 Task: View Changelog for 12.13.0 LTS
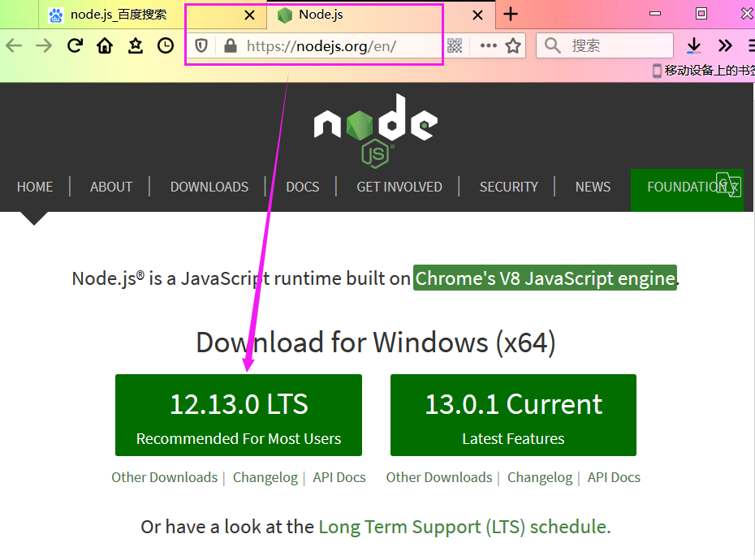pyautogui.click(x=265, y=477)
